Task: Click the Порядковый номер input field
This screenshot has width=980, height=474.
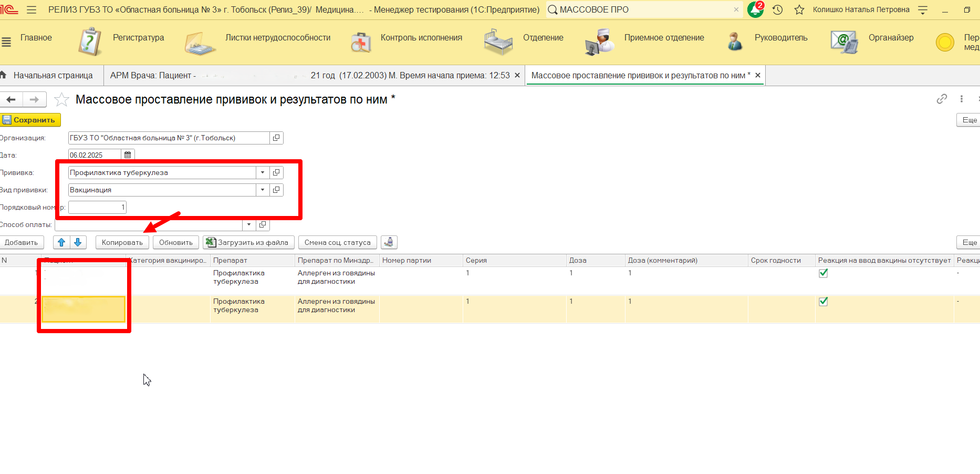Action: click(x=97, y=207)
